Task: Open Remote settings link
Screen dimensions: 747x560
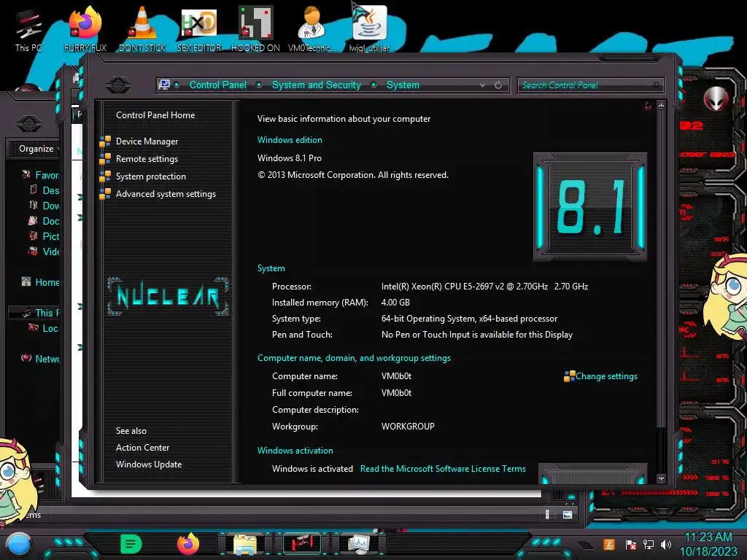Action: click(147, 159)
